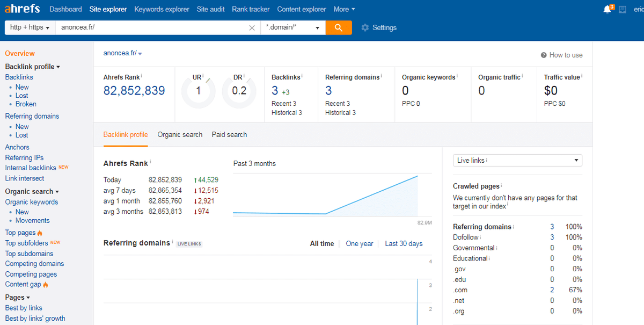Open Content explorer in top navigation

click(302, 9)
